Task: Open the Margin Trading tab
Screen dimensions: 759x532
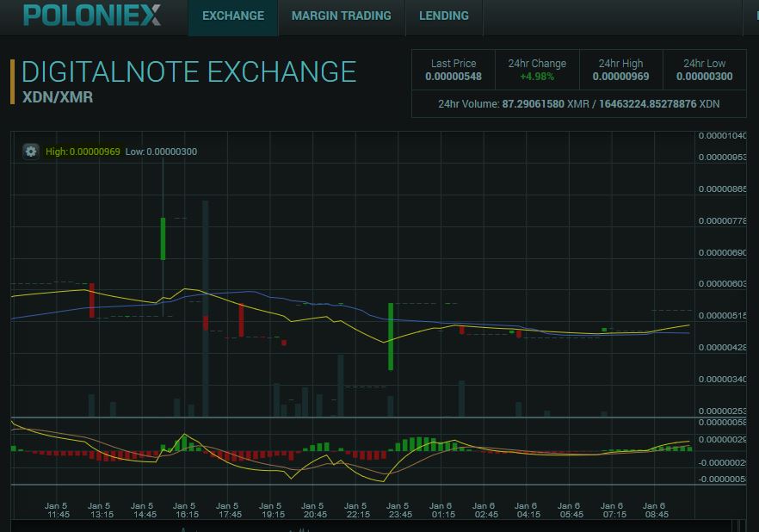Action: (342, 16)
